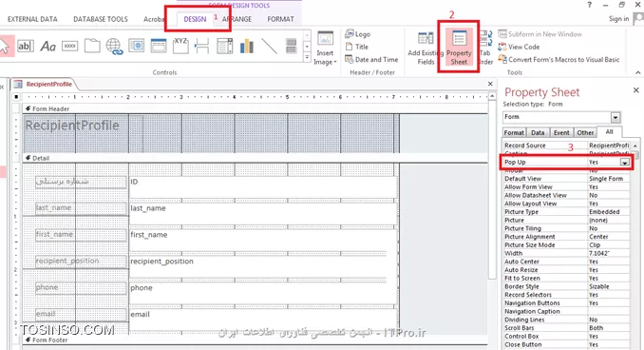Switch to Property Sheet Data tab
This screenshot has height=350, width=644.
538,132
